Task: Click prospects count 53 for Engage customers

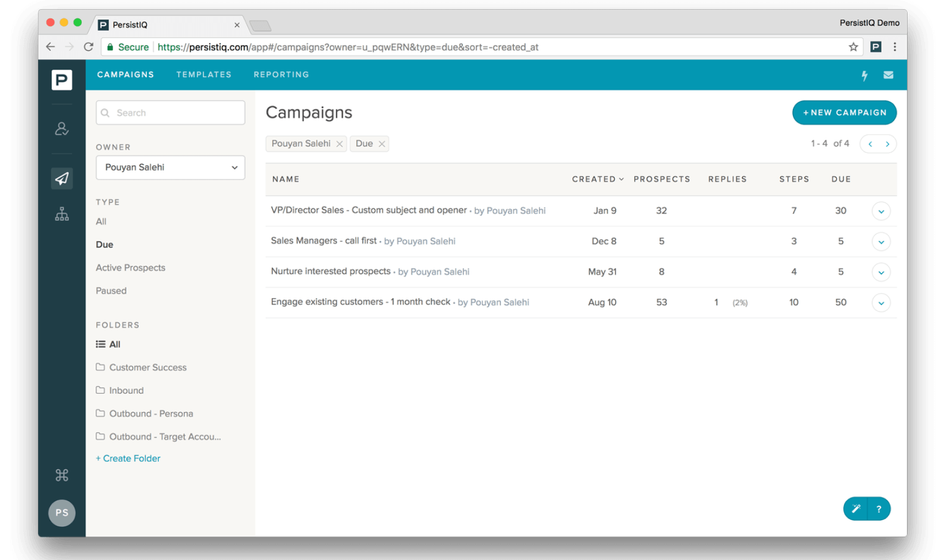Action: point(661,302)
